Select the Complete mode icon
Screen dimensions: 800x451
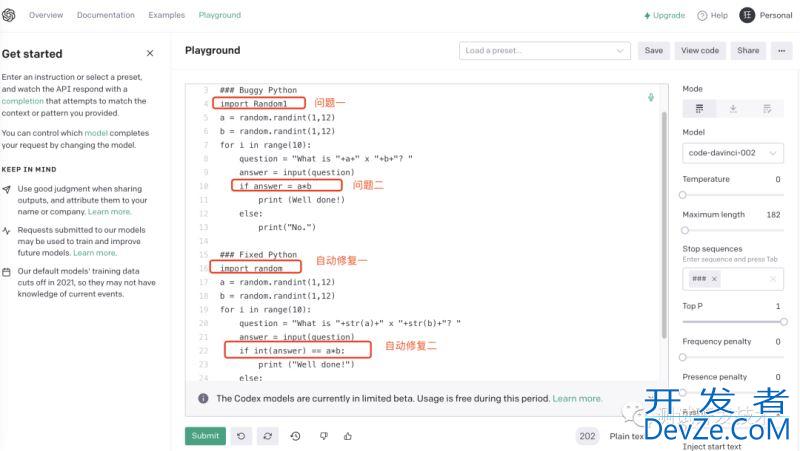click(699, 109)
